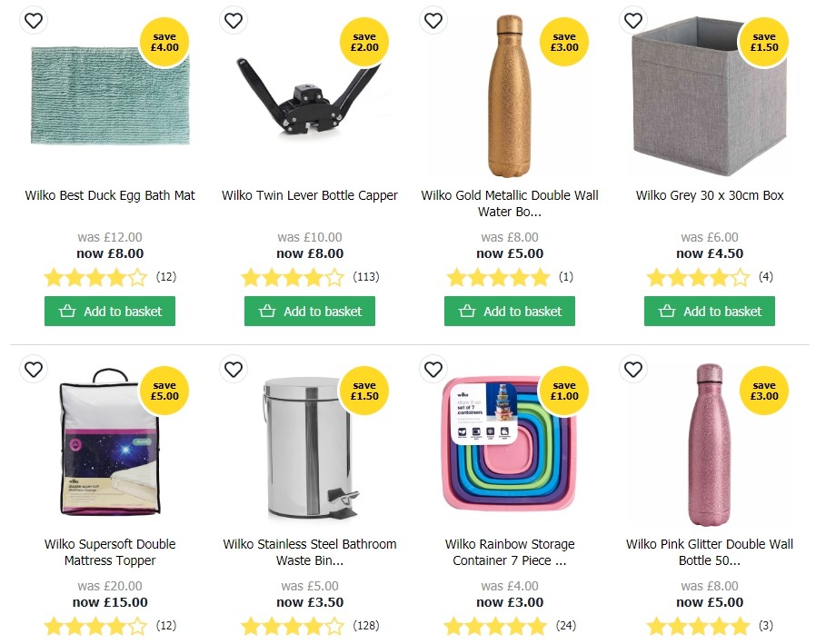Click the heart icon for the Gold Metallic Water Bottle
Image resolution: width=816 pixels, height=644 pixels.
433,20
